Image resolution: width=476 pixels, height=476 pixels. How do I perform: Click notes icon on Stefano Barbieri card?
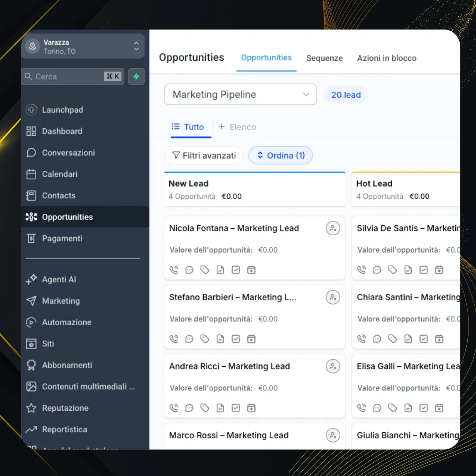[220, 339]
